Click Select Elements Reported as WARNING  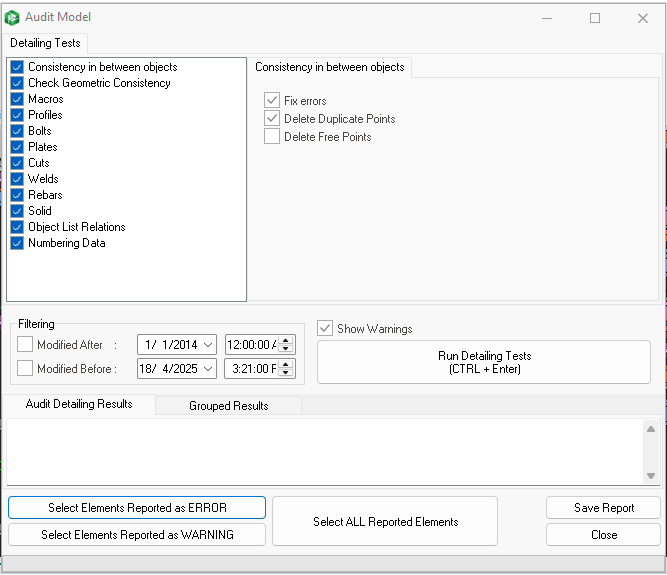(x=137, y=535)
